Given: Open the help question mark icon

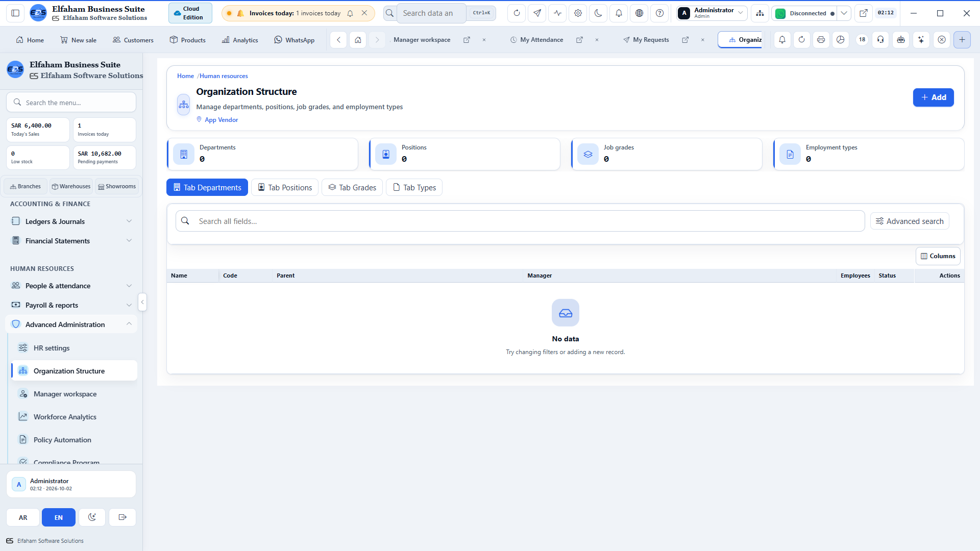Looking at the screenshot, I should tap(659, 13).
